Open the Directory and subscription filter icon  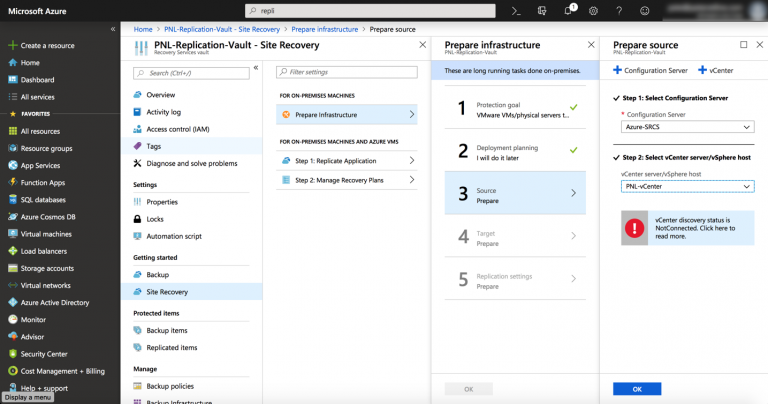[x=542, y=11]
